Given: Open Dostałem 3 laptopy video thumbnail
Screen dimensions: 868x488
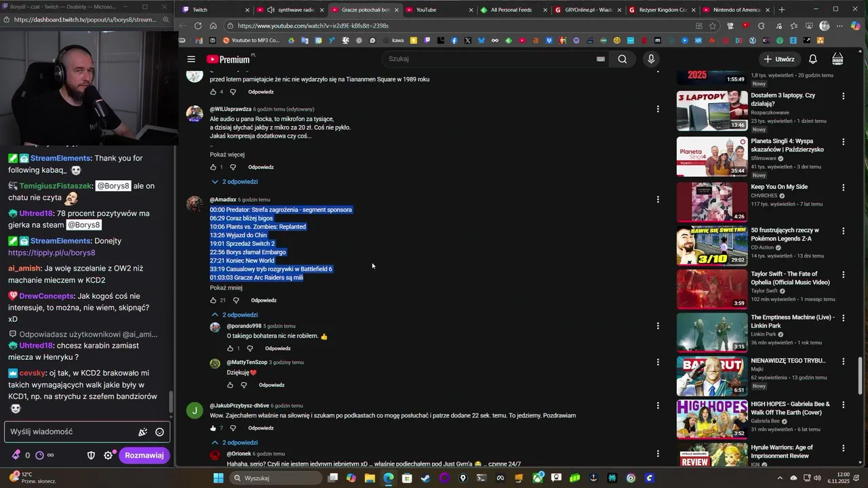Looking at the screenshot, I should click(x=712, y=110).
